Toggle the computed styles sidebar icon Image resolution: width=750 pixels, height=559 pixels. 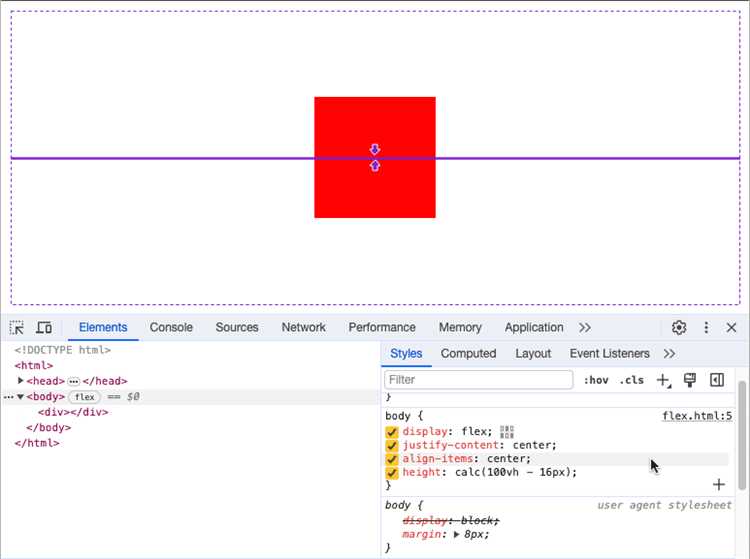pos(716,380)
